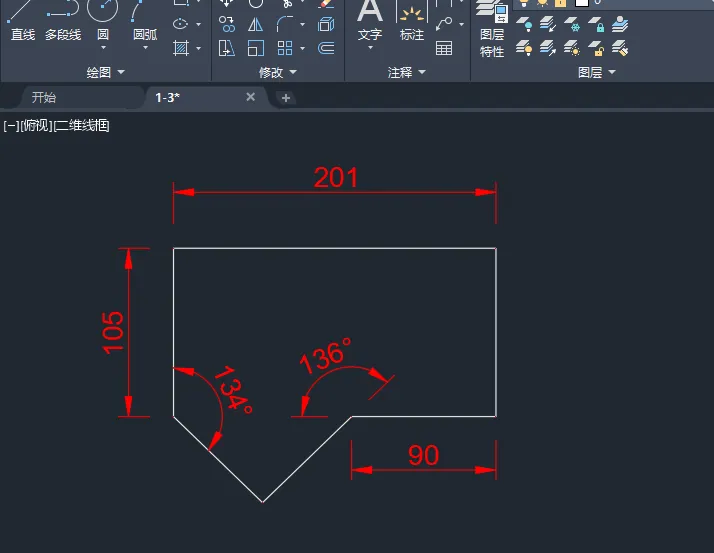714x553 pixels.
Task: Activate the Copy tool icon
Action: point(227,24)
